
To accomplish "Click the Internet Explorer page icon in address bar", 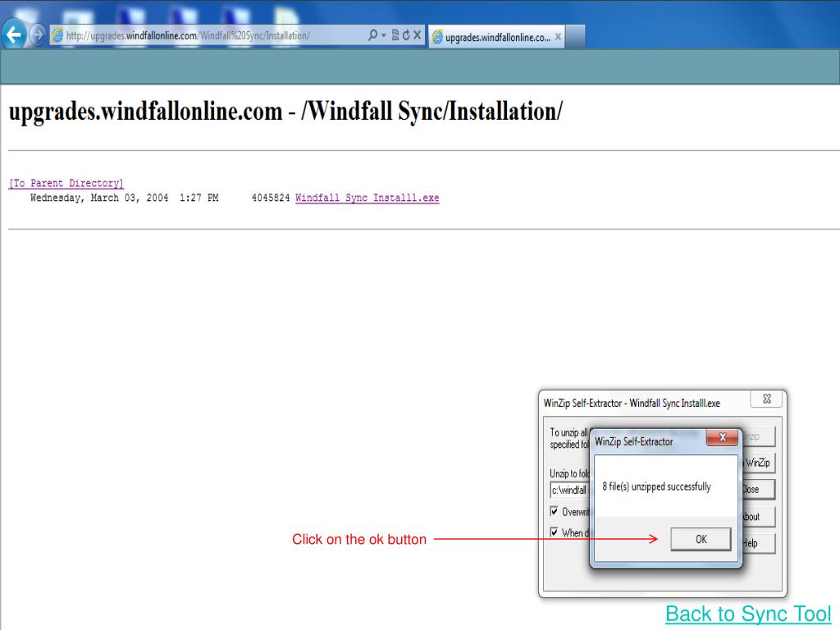I will point(57,36).
